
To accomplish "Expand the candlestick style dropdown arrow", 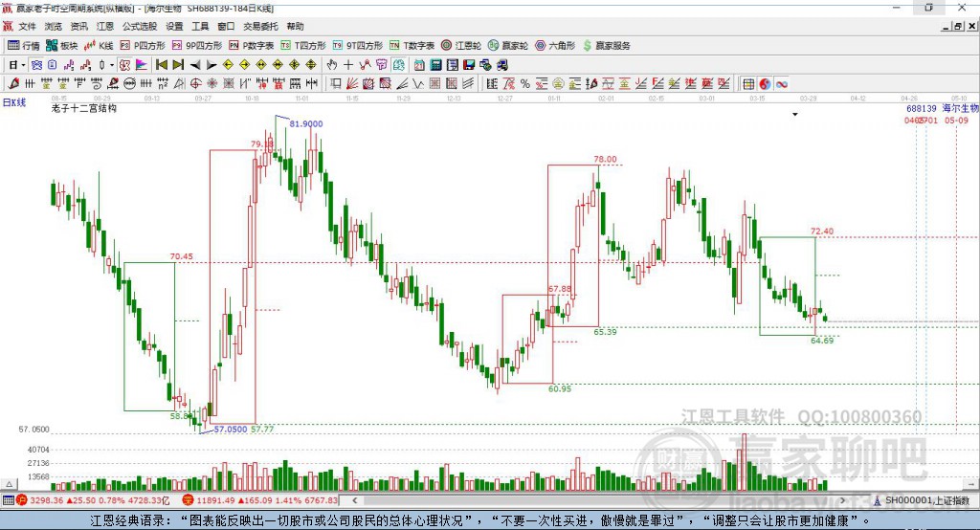I will (112, 65).
